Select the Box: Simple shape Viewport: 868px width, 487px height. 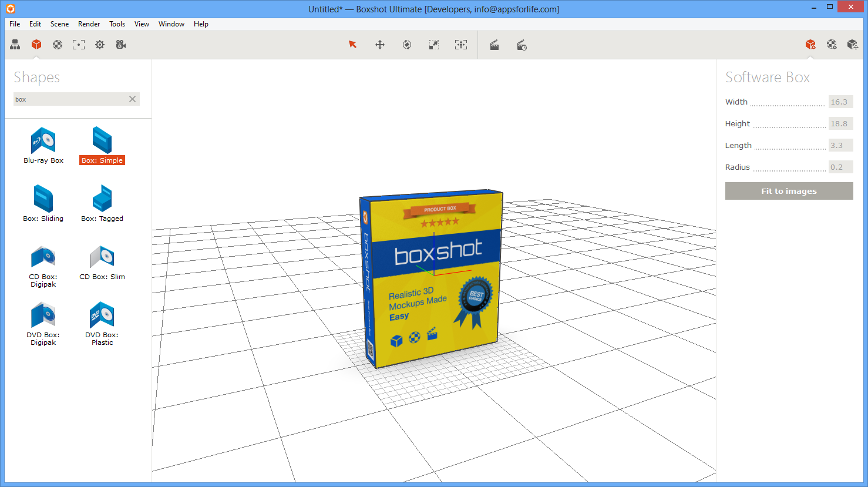[x=102, y=146]
